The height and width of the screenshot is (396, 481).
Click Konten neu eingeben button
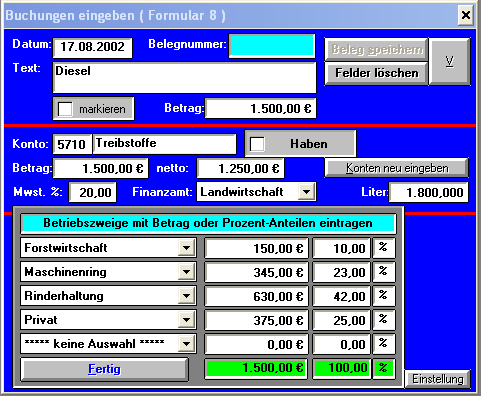397,168
